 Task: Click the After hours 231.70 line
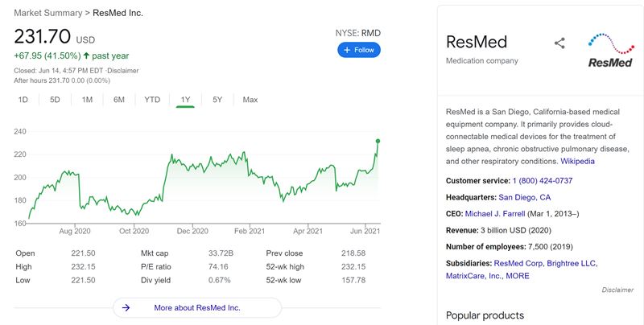click(x=62, y=80)
